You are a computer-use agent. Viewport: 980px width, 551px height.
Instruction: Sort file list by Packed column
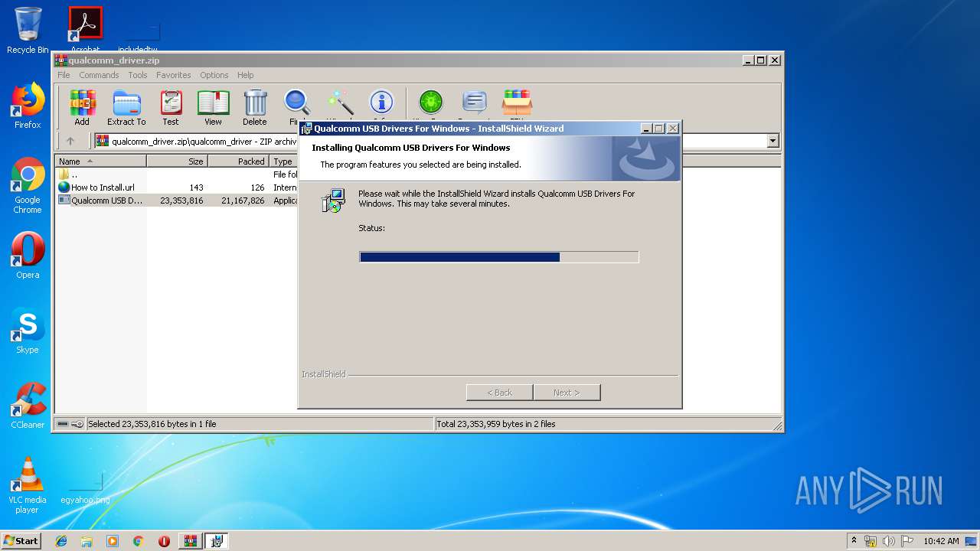coord(238,161)
